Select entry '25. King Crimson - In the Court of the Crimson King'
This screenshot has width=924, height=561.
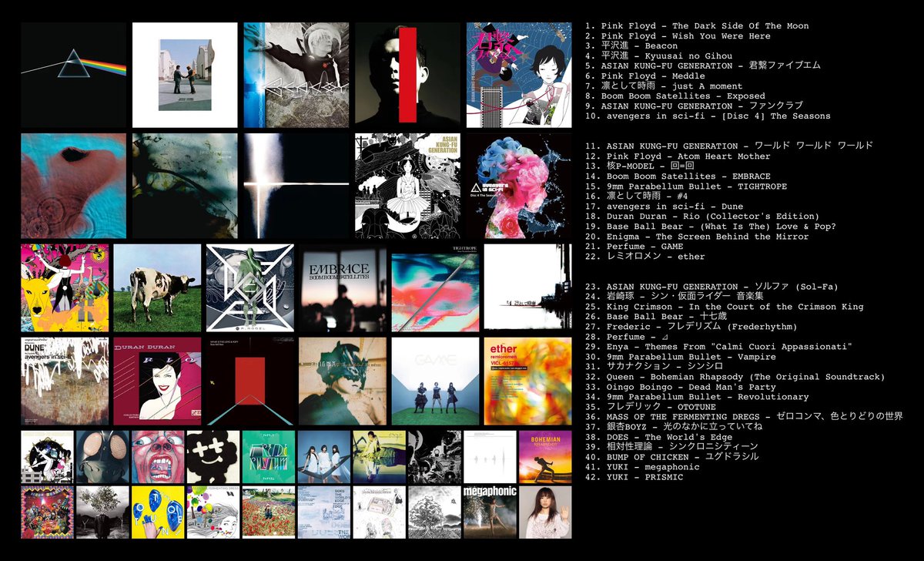pyautogui.click(x=724, y=306)
